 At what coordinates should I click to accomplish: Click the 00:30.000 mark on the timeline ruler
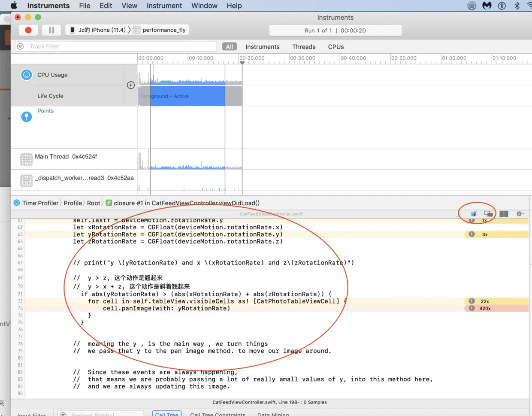(x=302, y=58)
